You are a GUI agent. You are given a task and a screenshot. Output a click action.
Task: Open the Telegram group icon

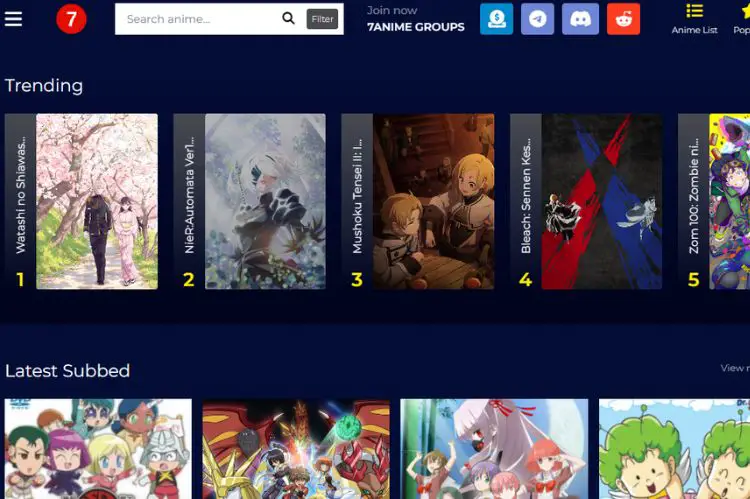tap(538, 19)
